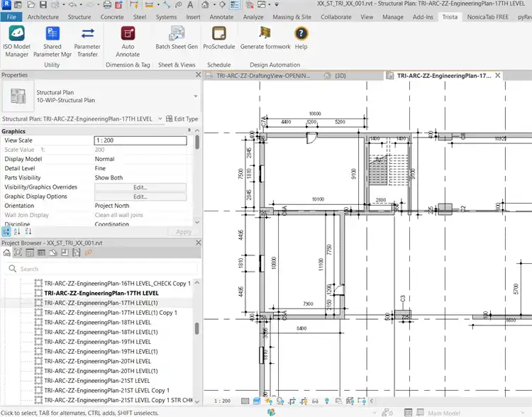The height and width of the screenshot is (417, 532).
Task: Launch Shared Parameter Mgr
Action: [52, 41]
